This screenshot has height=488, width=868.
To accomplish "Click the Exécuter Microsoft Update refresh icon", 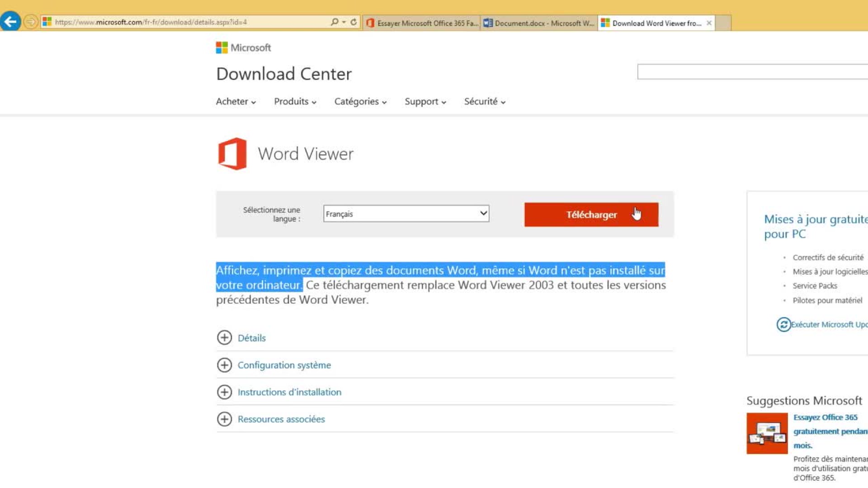I will [783, 324].
